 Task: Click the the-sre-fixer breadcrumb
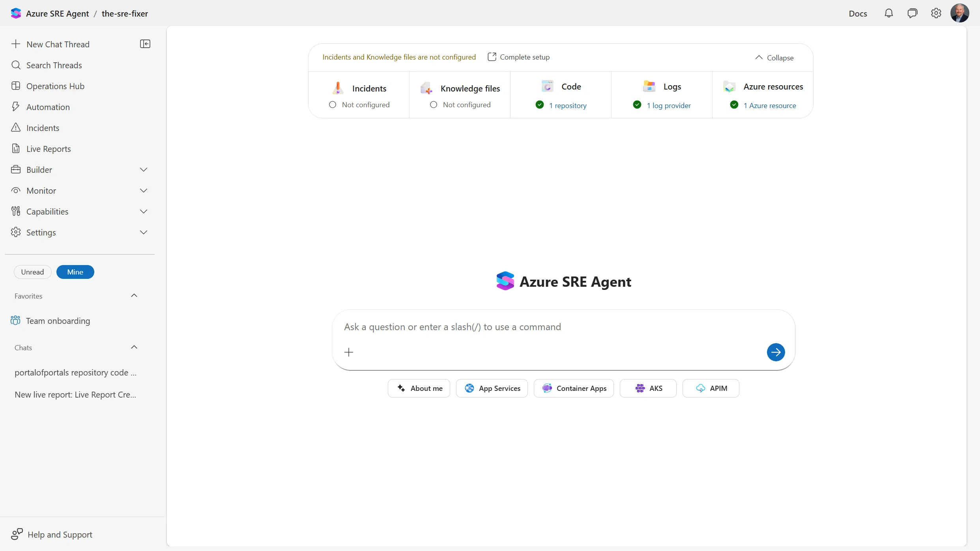(x=125, y=13)
